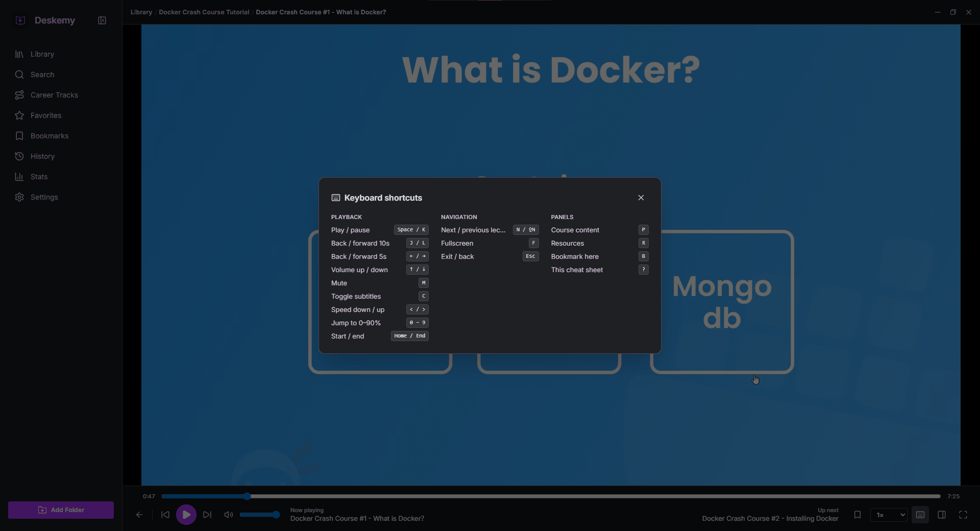
Task: Click the Exit / back label
Action: (x=458, y=257)
